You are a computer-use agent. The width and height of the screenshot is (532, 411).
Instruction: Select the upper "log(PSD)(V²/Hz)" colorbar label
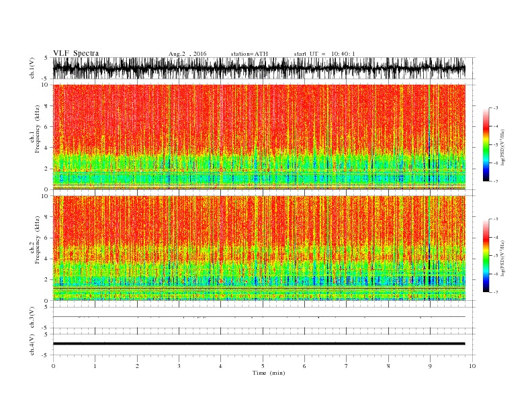pyautogui.click(x=502, y=146)
